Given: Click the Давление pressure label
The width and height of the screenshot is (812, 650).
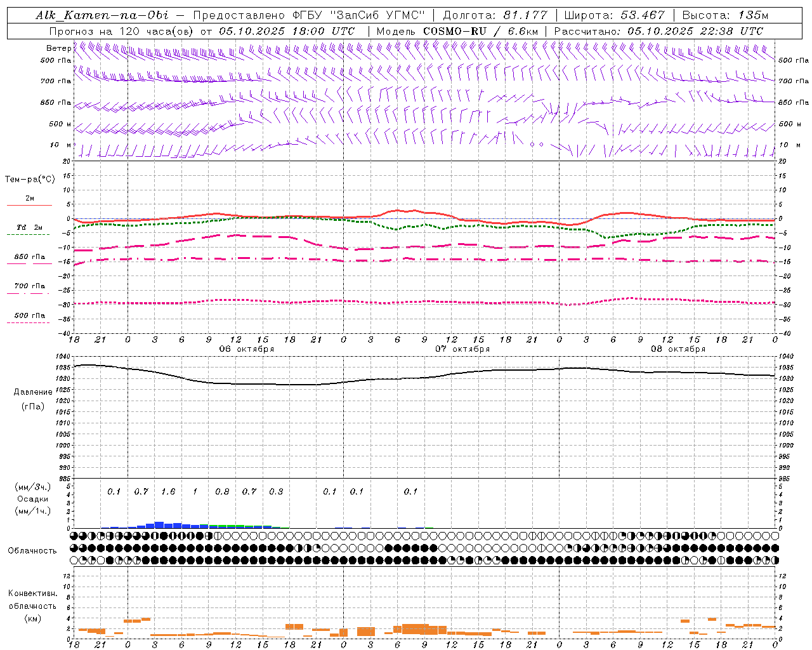Looking at the screenshot, I should [x=33, y=392].
